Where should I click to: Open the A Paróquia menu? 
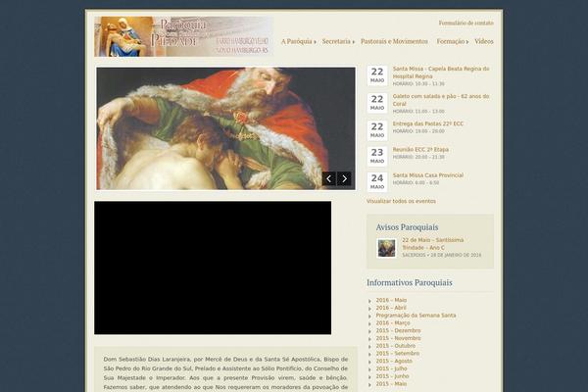coord(299,41)
